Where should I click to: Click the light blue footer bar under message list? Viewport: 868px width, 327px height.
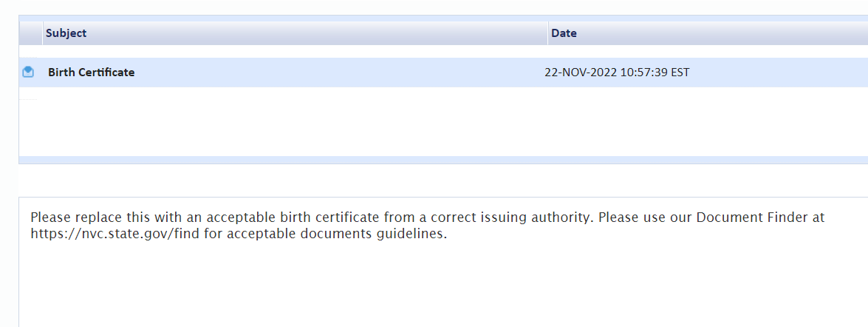click(x=442, y=161)
